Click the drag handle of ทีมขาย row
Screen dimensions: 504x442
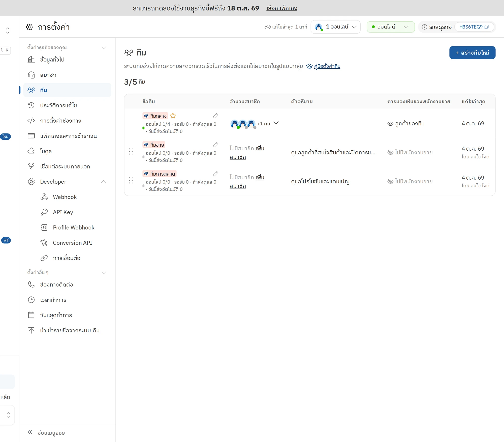click(x=131, y=152)
